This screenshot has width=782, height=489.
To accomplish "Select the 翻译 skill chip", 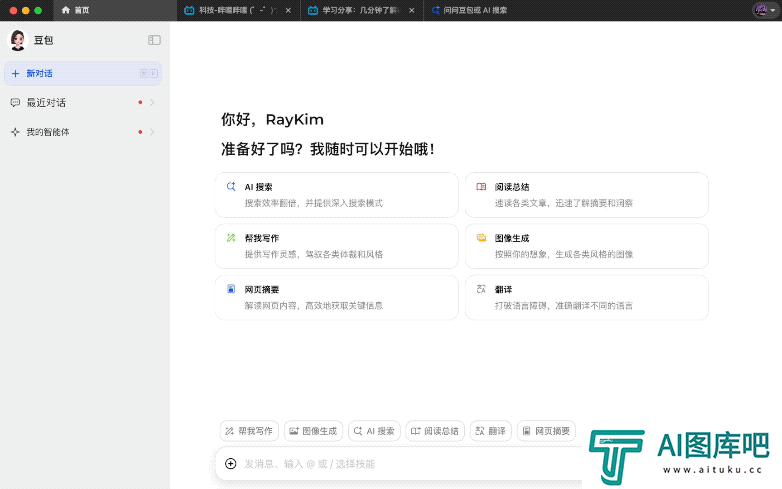I will tap(491, 431).
